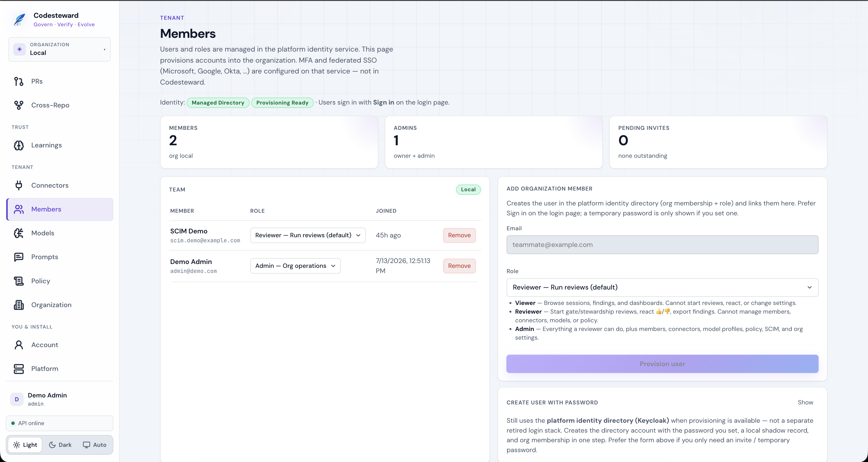The height and width of the screenshot is (462, 868).
Task: Click the Members count card
Action: 269,142
